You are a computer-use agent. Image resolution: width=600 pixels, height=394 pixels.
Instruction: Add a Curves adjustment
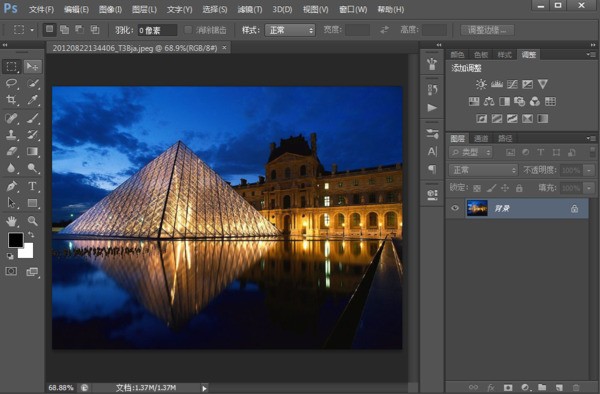pos(512,84)
